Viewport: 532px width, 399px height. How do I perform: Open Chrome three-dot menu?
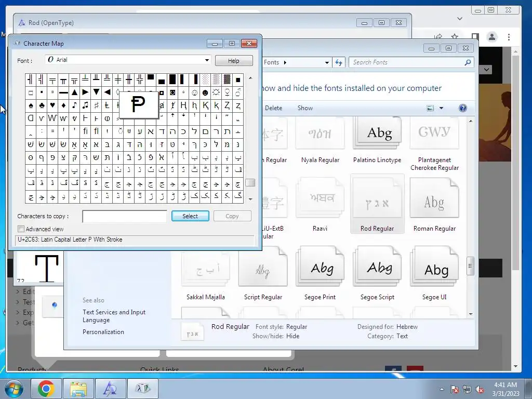click(x=509, y=37)
